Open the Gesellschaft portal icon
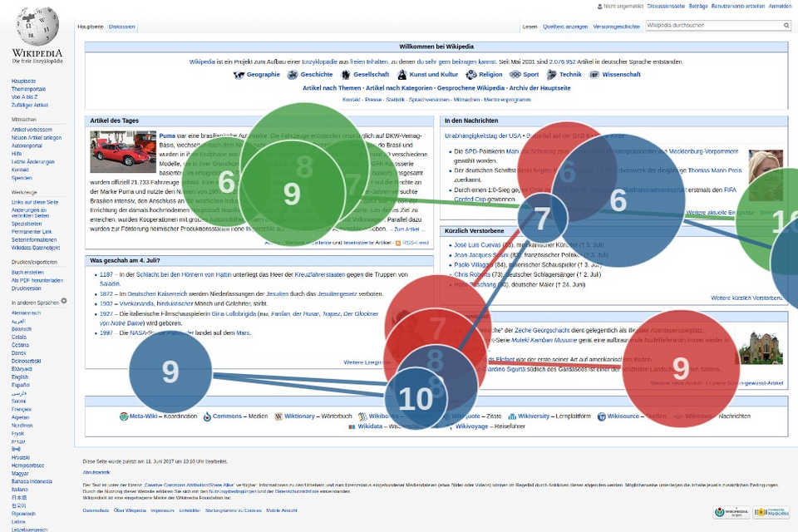This screenshot has width=798, height=532. (347, 74)
